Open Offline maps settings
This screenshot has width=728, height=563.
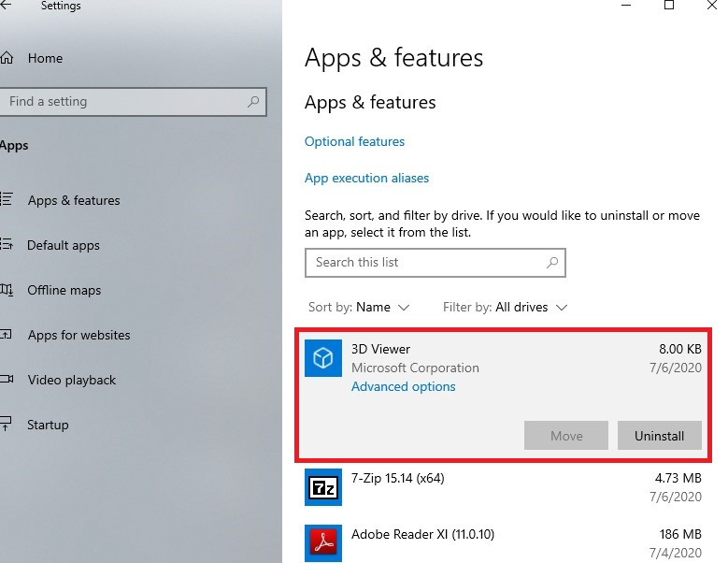[64, 290]
